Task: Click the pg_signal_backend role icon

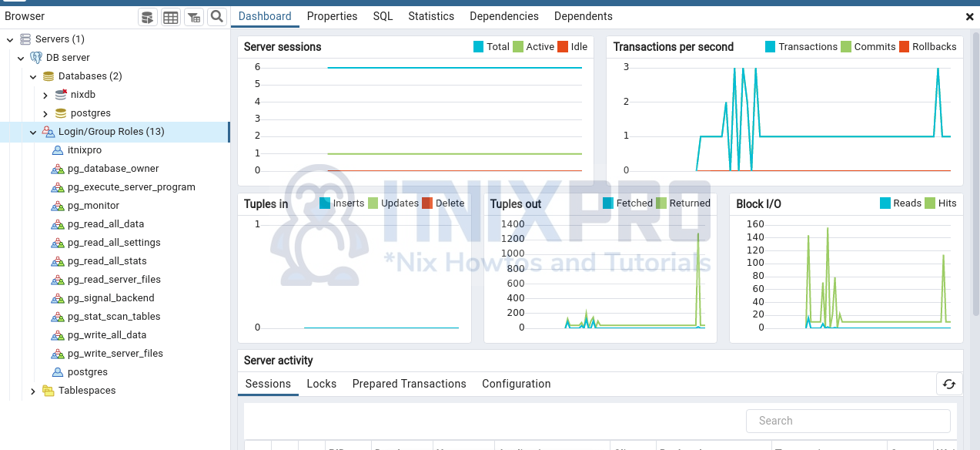Action: coord(58,298)
